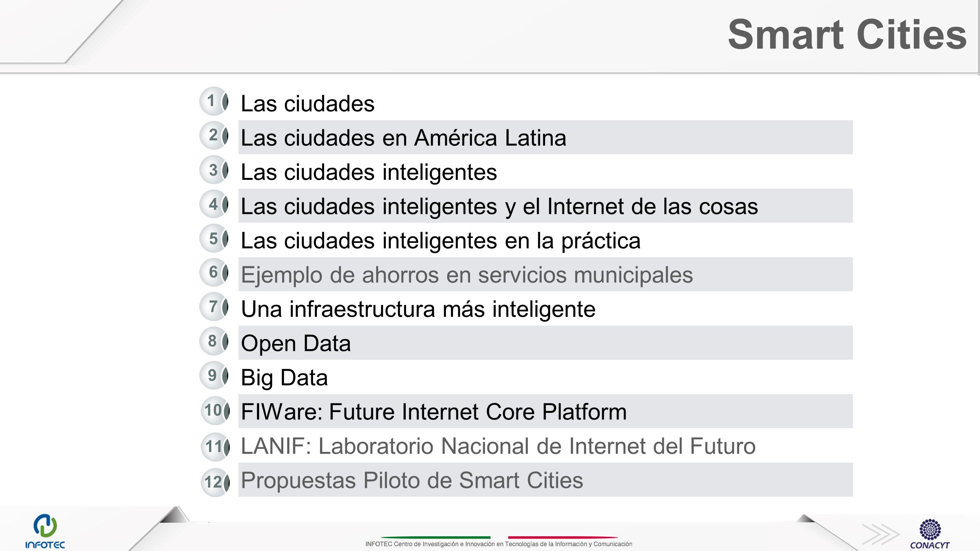Click the number 4 bullet icon
Viewport: 980px width, 551px height.
pyautogui.click(x=214, y=204)
